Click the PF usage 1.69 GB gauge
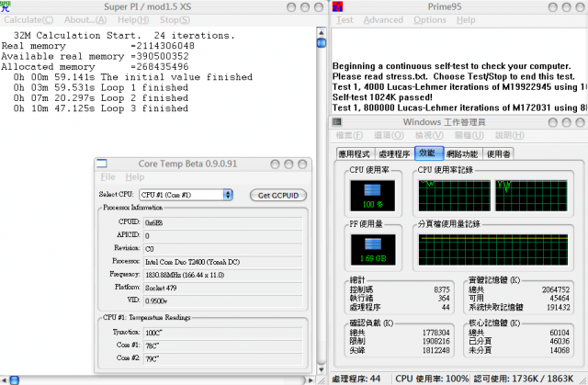 pos(373,250)
